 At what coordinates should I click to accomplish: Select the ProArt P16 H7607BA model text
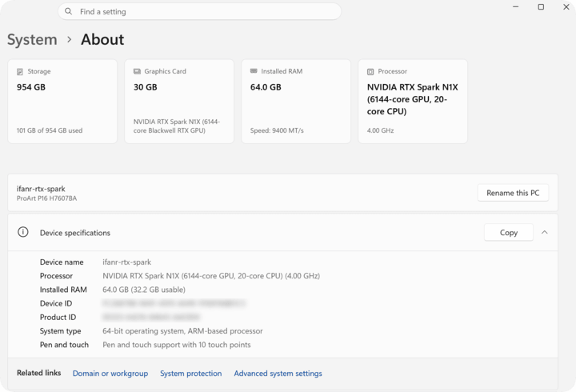click(x=46, y=198)
